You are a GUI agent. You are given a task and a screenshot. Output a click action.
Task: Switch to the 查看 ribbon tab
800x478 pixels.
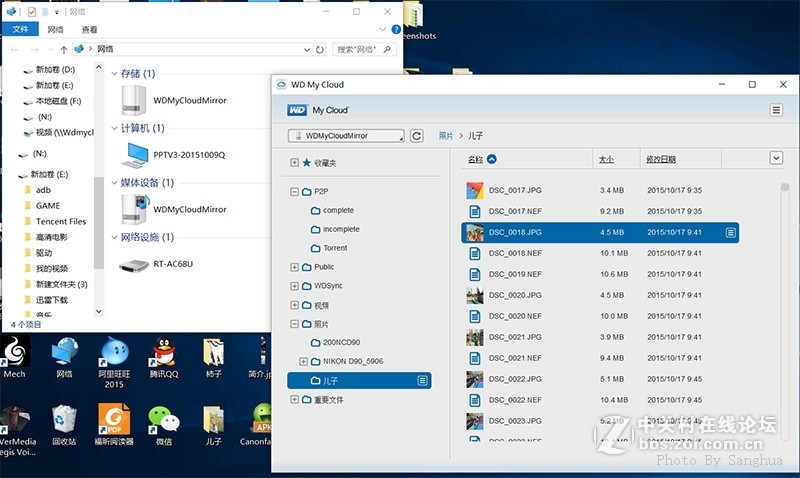(90, 30)
